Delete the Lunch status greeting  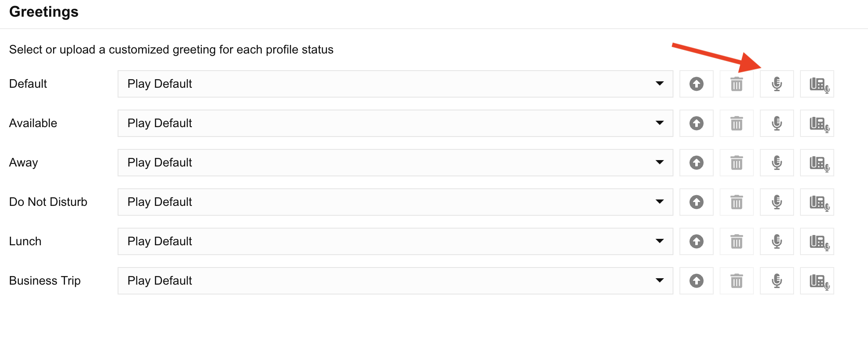coord(736,241)
